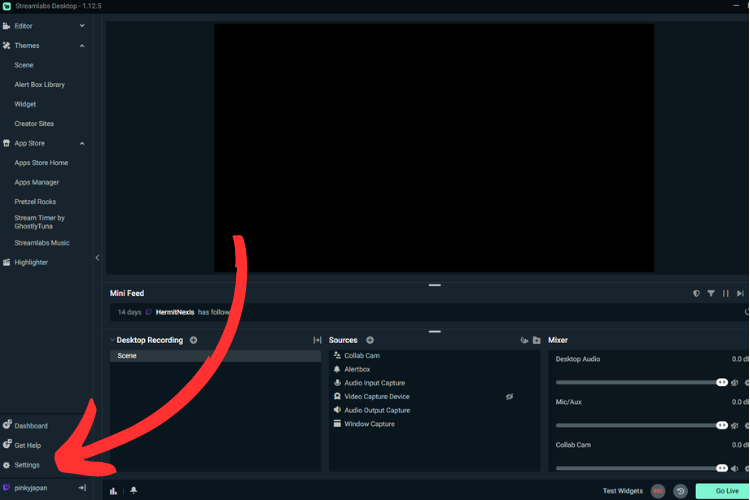Open the Mini Feed filter funnel icon
The image size is (750, 500).
point(711,293)
